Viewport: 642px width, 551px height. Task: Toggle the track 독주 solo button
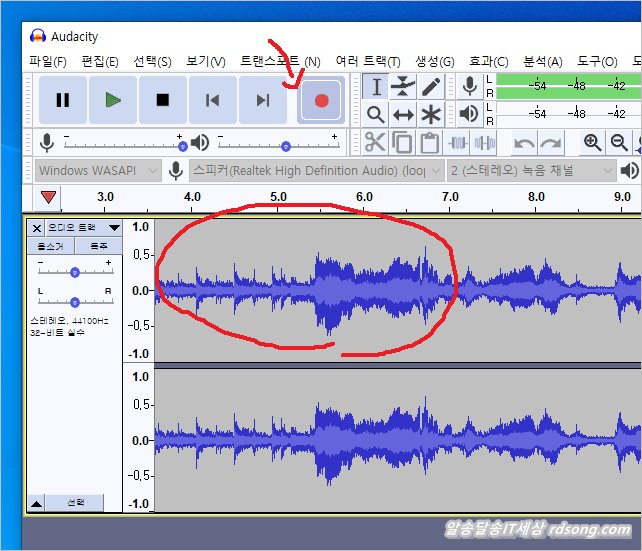pos(98,246)
